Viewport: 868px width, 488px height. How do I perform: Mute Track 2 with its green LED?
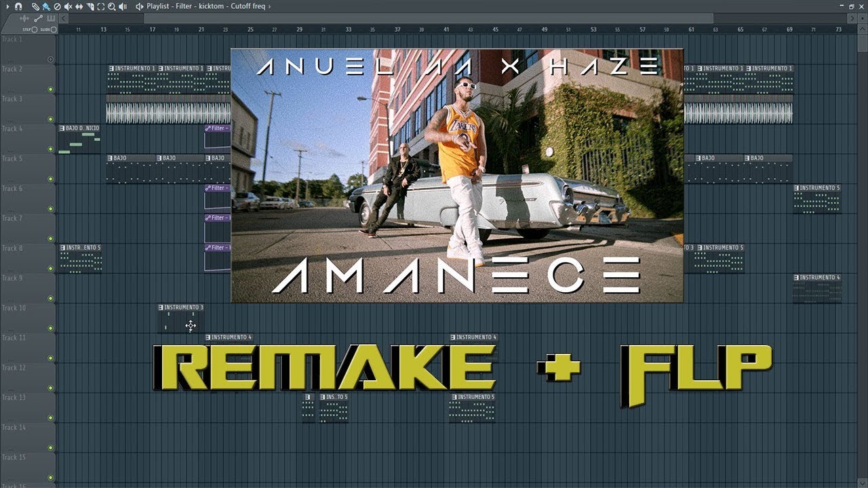pos(50,89)
